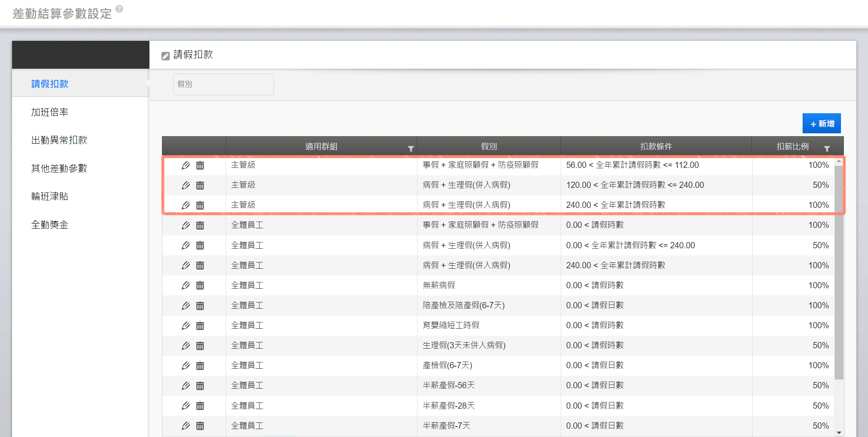This screenshot has width=868, height=437.
Task: Click the 新增 button to add rule
Action: coord(821,124)
